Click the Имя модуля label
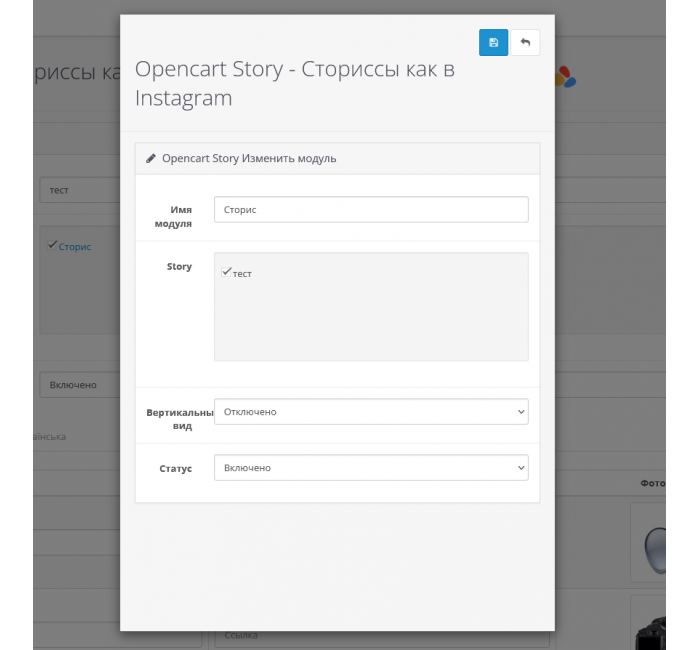This screenshot has height=650, width=700. pyautogui.click(x=173, y=217)
